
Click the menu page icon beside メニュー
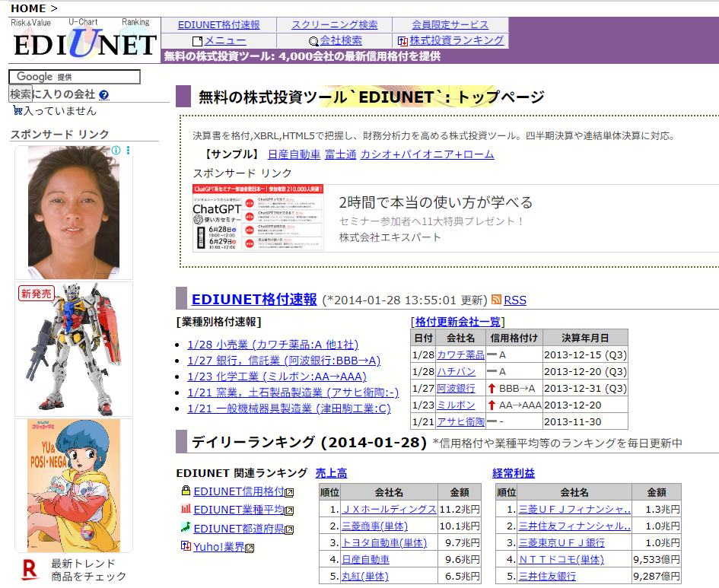click(x=198, y=41)
